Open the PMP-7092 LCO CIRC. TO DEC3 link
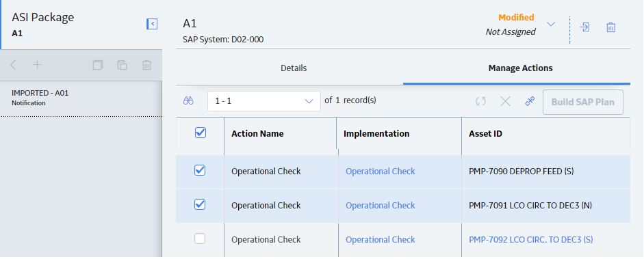 click(x=530, y=239)
